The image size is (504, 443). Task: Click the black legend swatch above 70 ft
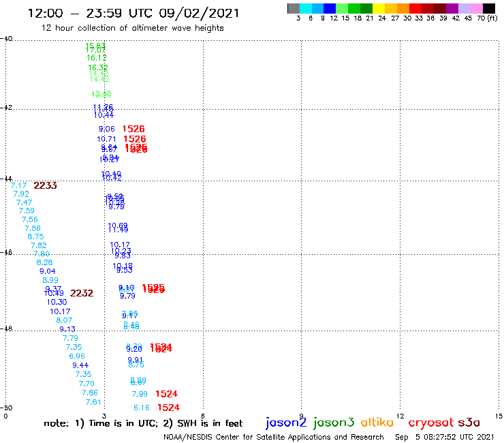pyautogui.click(x=488, y=8)
